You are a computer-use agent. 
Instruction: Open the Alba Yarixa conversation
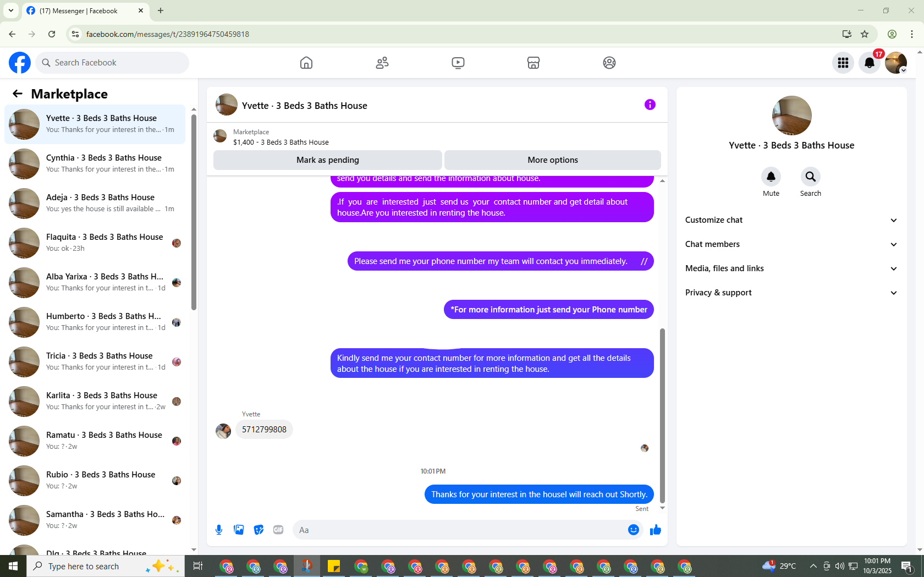tap(95, 283)
